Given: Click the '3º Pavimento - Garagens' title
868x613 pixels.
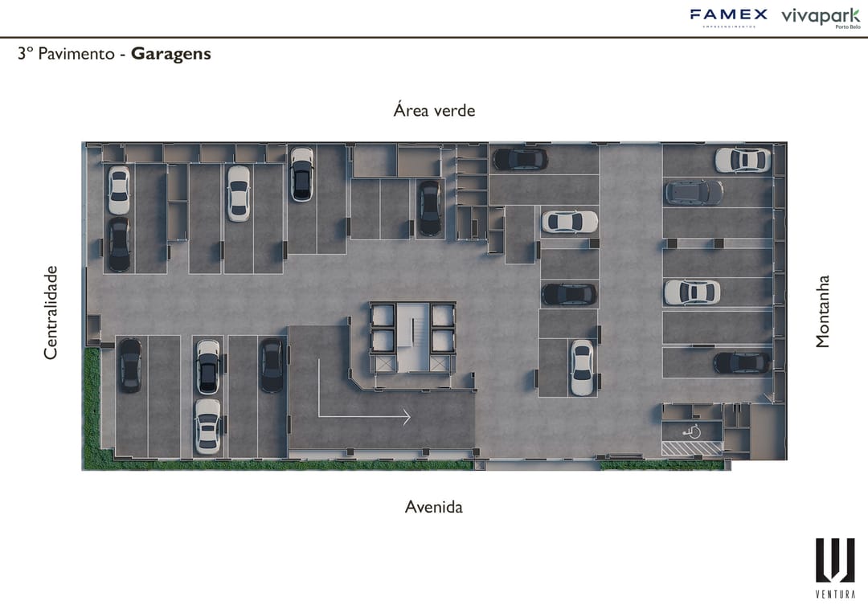Looking at the screenshot, I should 115,54.
